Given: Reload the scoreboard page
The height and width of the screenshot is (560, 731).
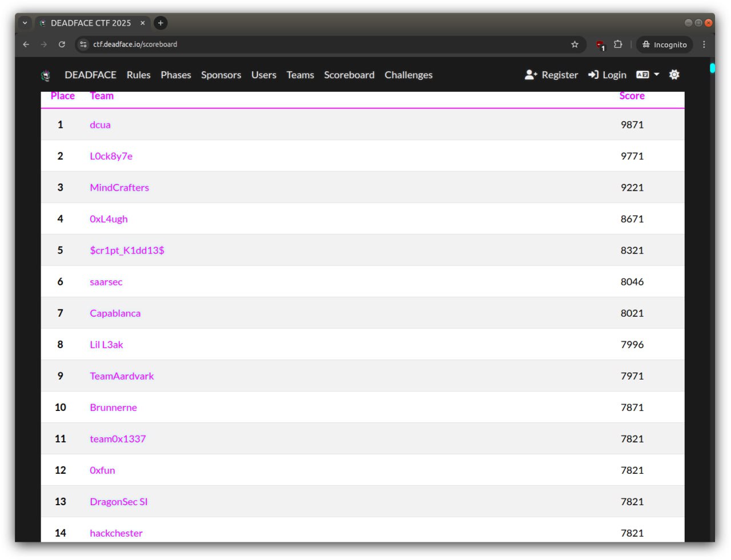Looking at the screenshot, I should click(x=62, y=45).
